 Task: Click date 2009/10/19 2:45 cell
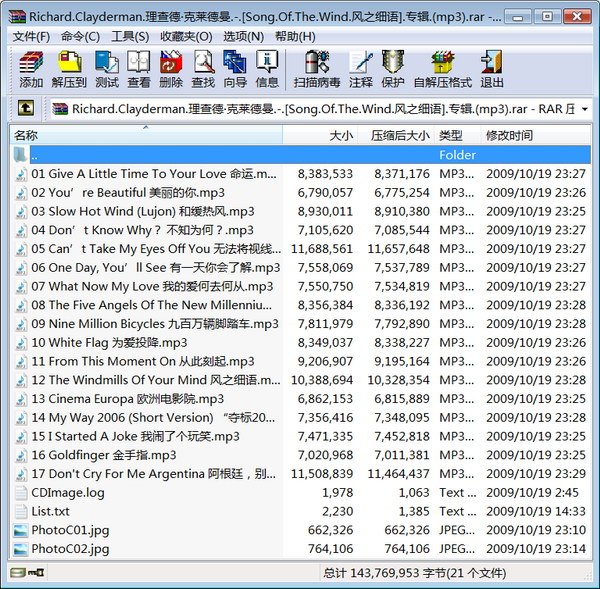532,493
